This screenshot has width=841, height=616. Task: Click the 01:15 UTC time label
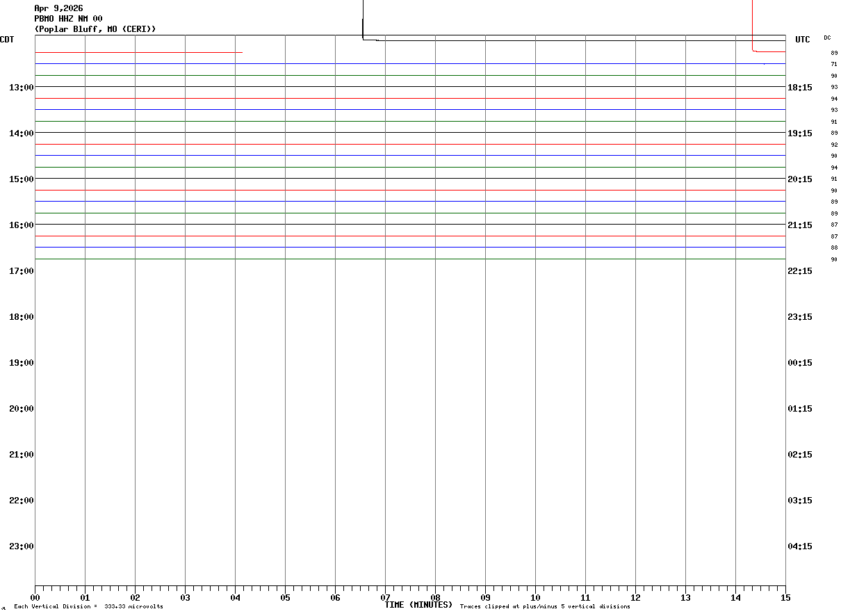pos(800,408)
